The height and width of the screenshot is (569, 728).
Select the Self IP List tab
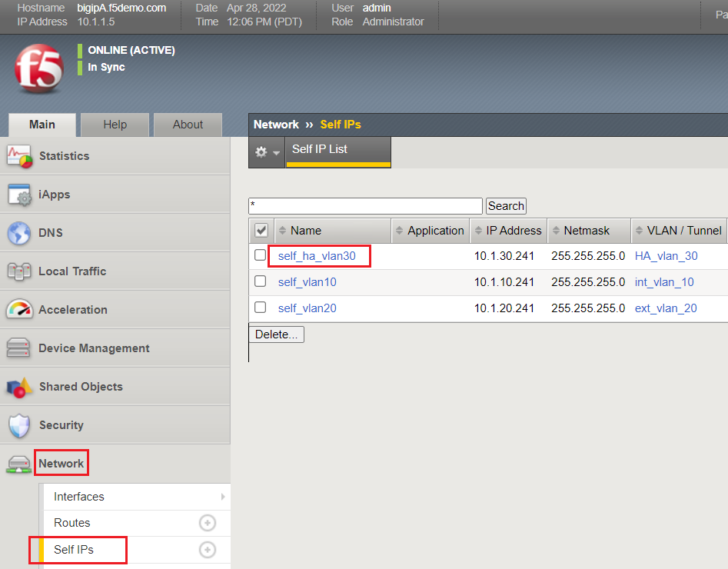(x=338, y=151)
